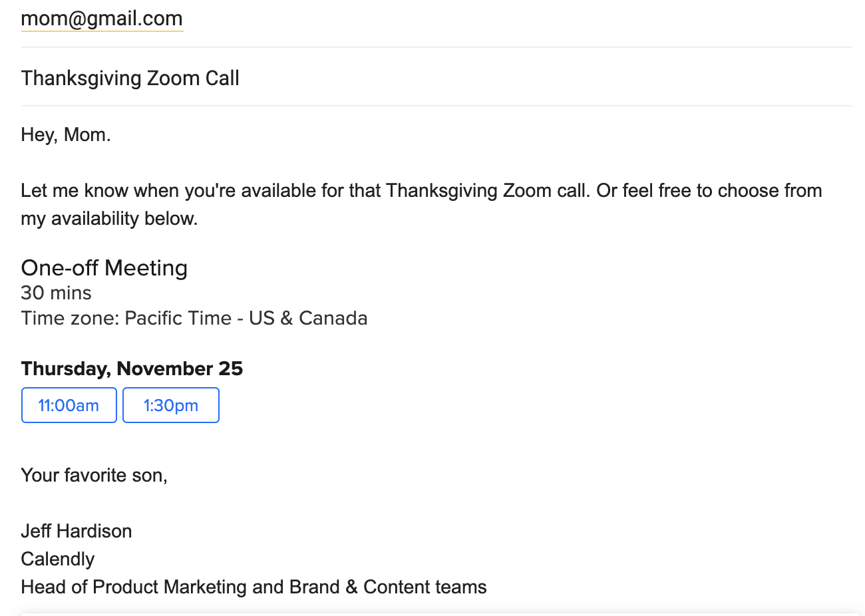The image size is (865, 616).
Task: Click the "Time zone:" label text
Action: 70,318
